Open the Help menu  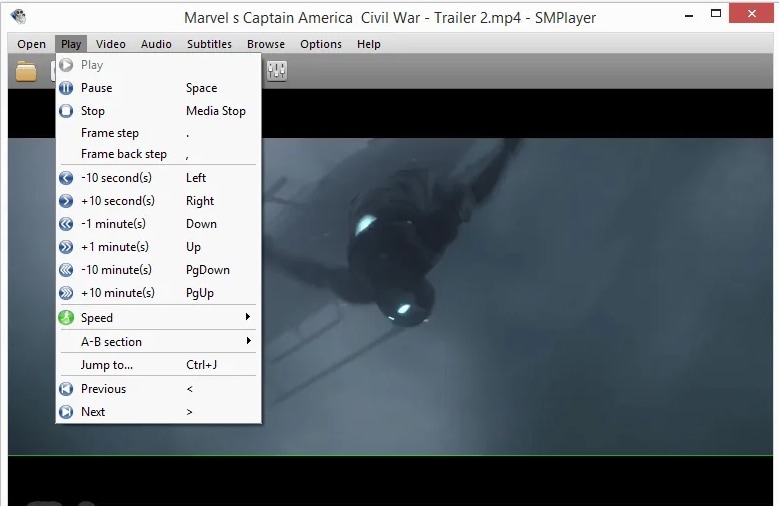point(369,44)
